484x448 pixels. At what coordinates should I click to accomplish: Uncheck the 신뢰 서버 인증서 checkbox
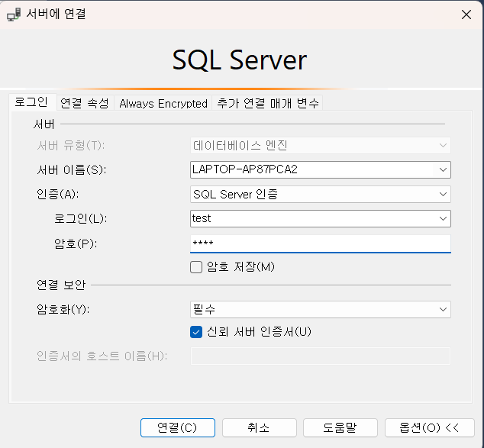(196, 332)
